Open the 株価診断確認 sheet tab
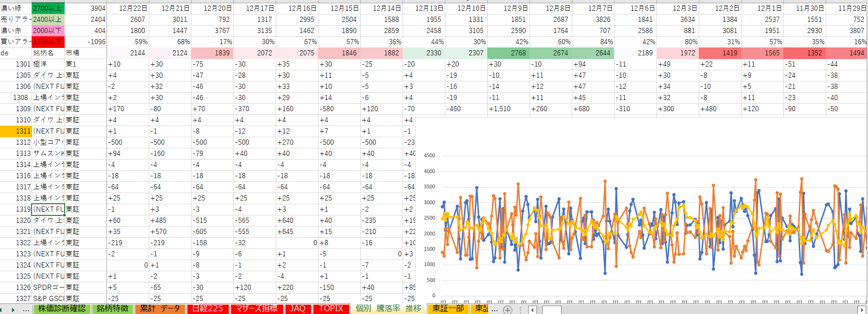The image size is (868, 314). [62, 309]
